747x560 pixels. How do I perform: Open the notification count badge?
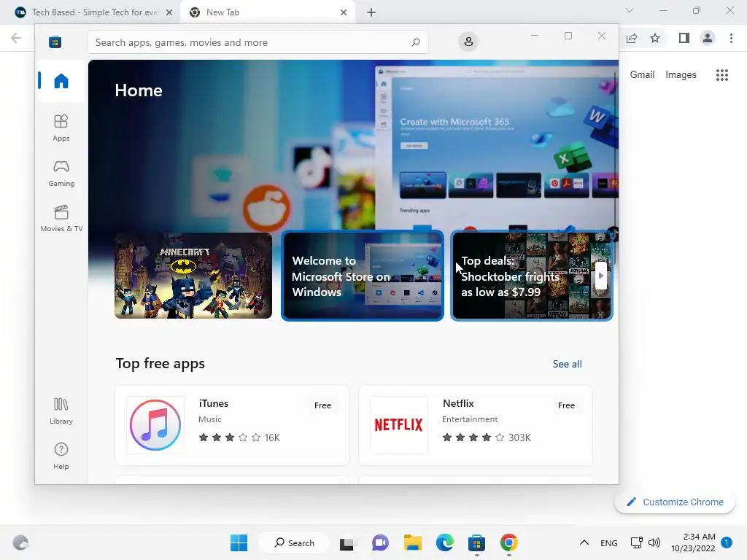726,542
